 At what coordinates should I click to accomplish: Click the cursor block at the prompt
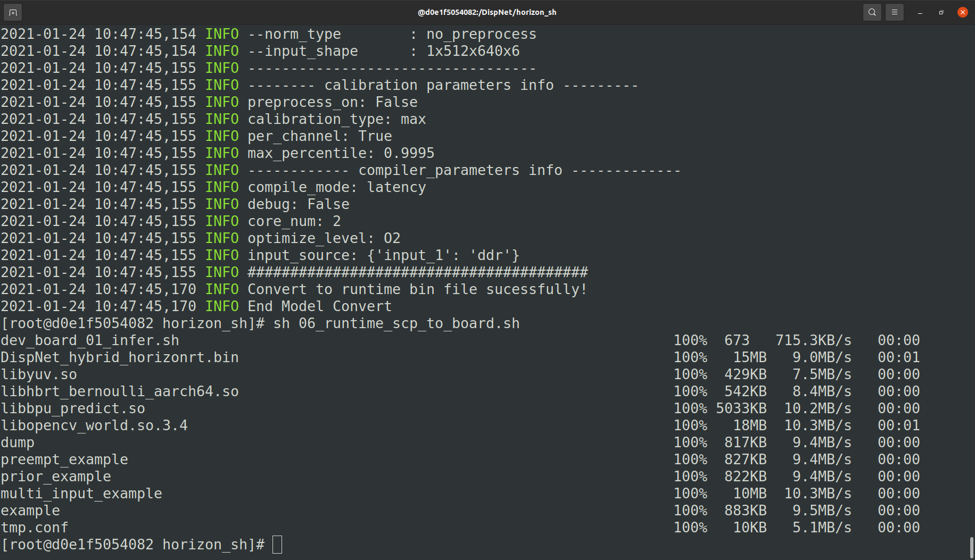[x=277, y=545]
